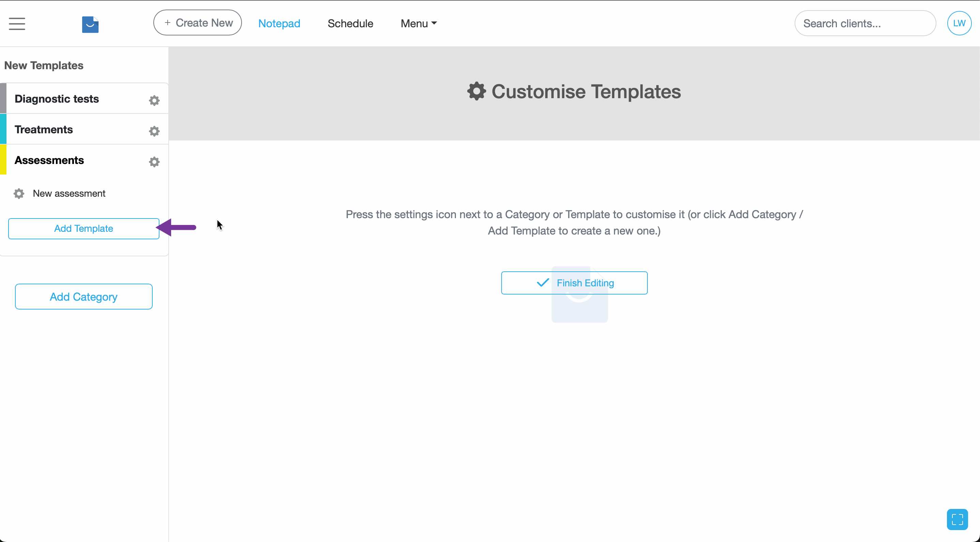
Task: Click the teal Treatments colour bar
Action: tap(3, 129)
